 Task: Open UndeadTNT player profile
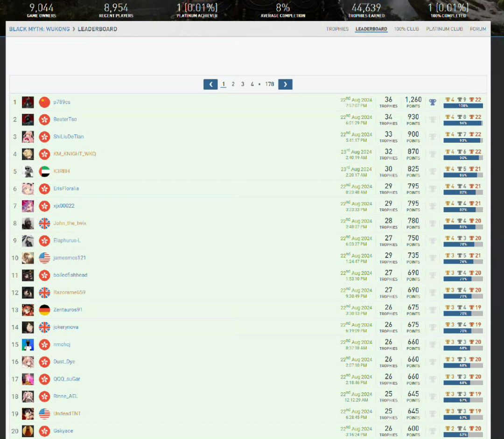(x=67, y=413)
